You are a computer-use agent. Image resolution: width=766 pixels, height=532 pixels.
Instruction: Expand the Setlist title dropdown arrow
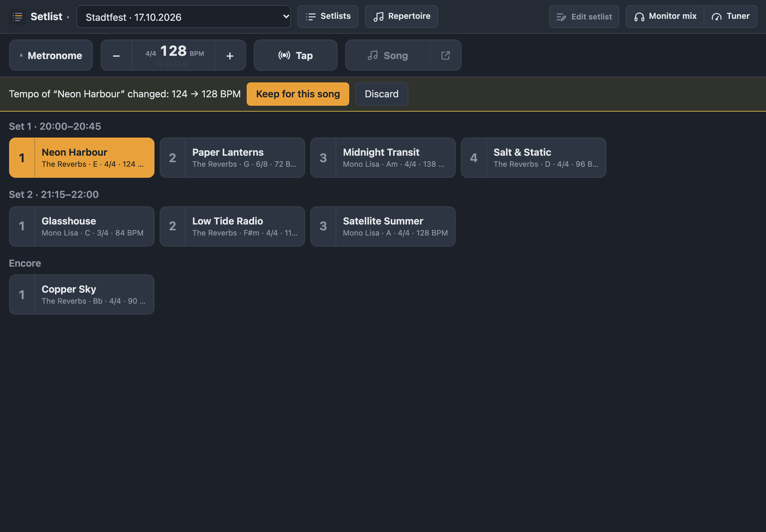68,17
